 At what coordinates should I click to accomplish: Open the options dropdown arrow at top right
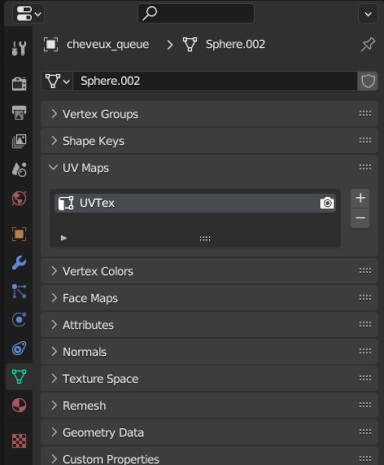pos(368,14)
